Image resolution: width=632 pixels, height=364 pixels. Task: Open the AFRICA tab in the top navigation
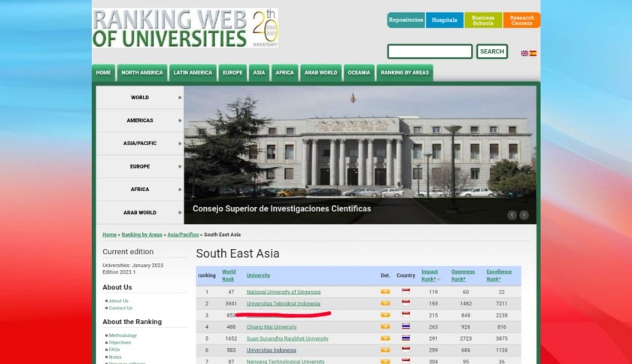pyautogui.click(x=284, y=73)
